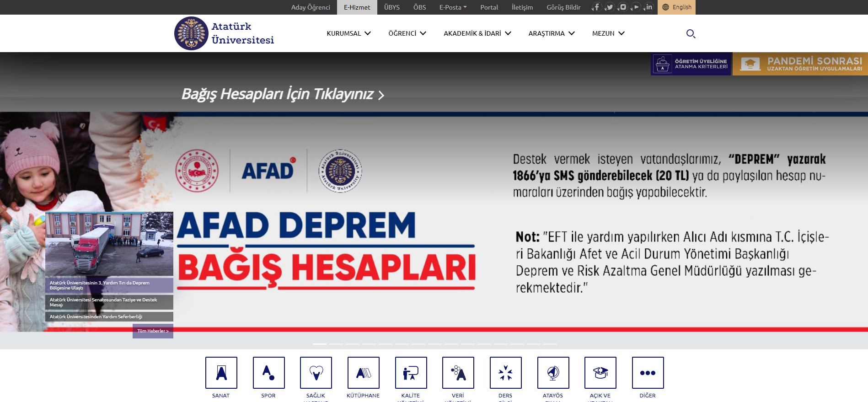Click the LinkedIn icon in top bar
The width and height of the screenshot is (868, 402).
648,7
